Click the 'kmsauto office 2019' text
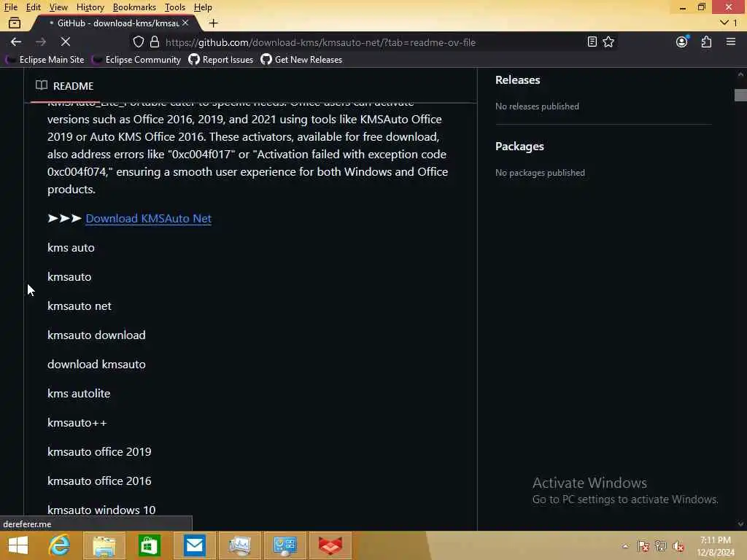This screenshot has height=560, width=747. pos(99,451)
